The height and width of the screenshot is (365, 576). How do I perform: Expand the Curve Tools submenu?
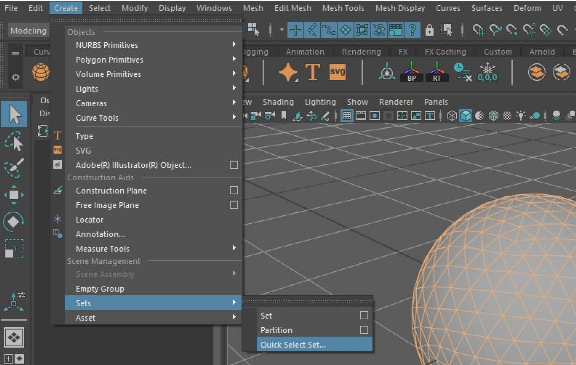click(154, 118)
